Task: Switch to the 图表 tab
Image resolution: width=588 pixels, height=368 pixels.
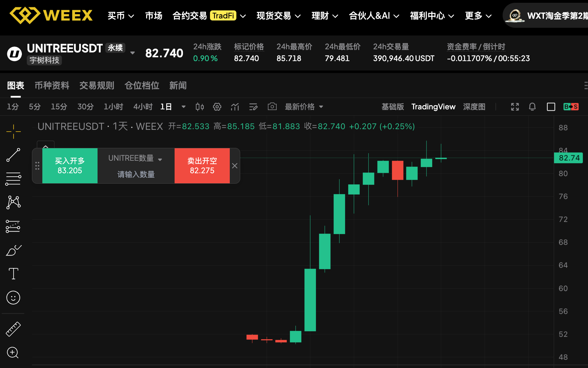Action: click(x=16, y=85)
